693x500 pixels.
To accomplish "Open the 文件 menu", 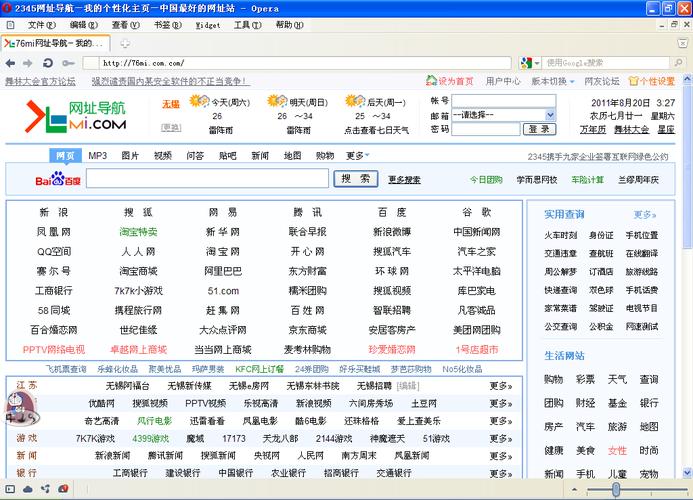I will pyautogui.click(x=42, y=25).
